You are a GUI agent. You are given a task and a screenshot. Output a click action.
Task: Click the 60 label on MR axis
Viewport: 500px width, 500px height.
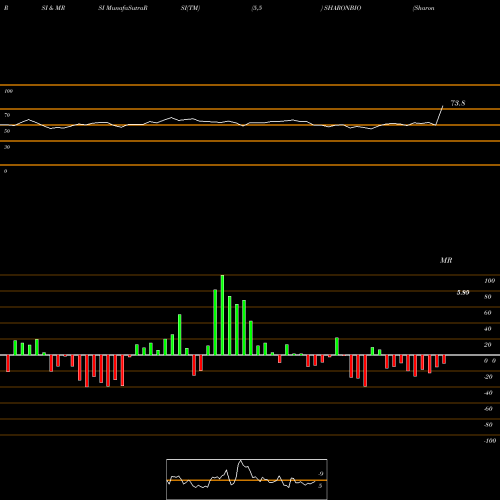pos(488,313)
